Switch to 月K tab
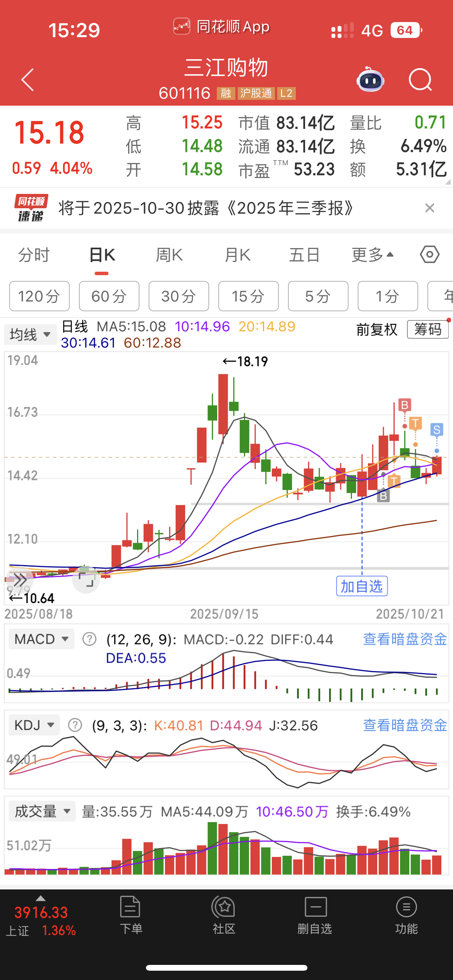453x980 pixels. [237, 255]
